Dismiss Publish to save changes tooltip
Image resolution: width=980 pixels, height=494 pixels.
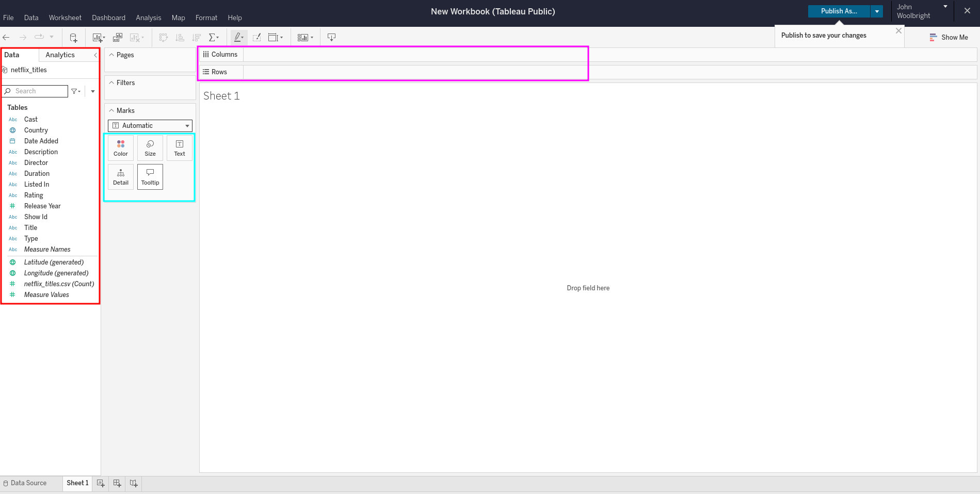pyautogui.click(x=898, y=31)
